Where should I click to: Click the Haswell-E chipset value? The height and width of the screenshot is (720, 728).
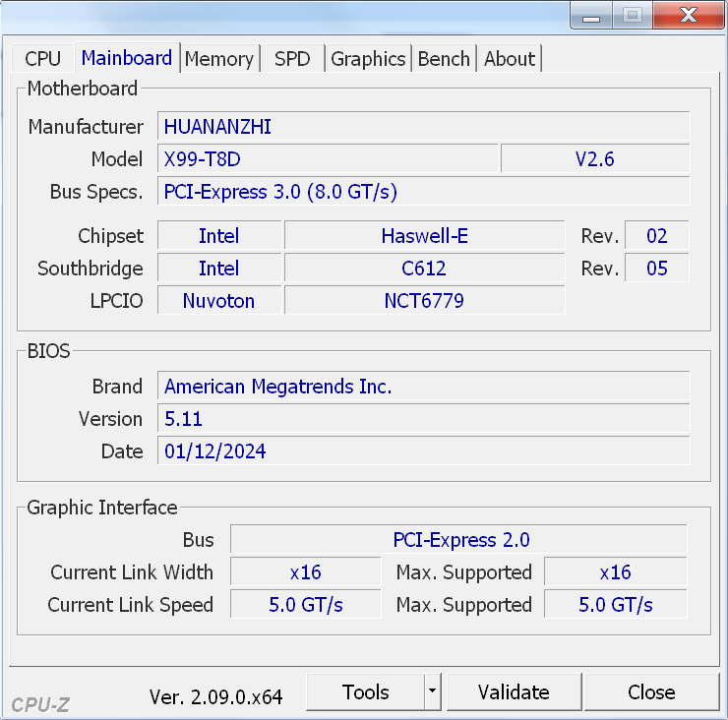[x=424, y=236]
